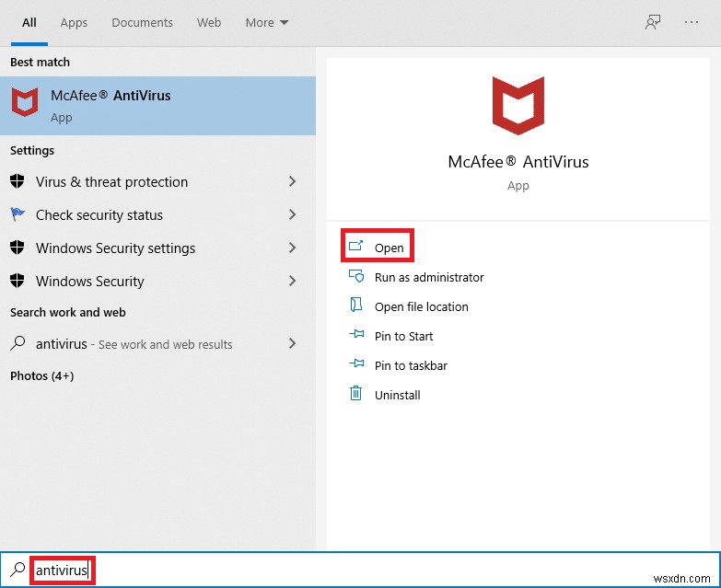Click the McAfee shield icon in Best match

[x=25, y=101]
